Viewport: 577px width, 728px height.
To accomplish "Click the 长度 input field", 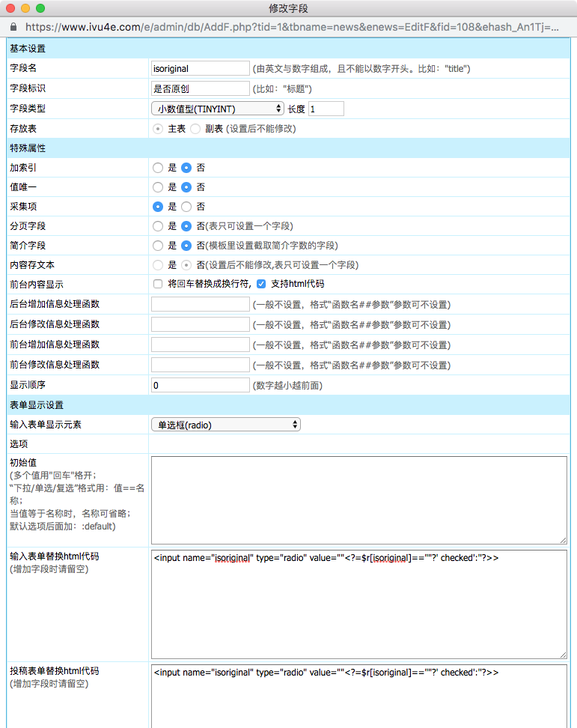I will (326, 109).
